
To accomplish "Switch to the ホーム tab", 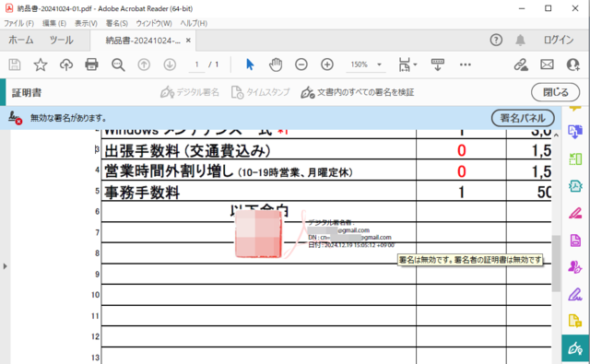I will (21, 40).
